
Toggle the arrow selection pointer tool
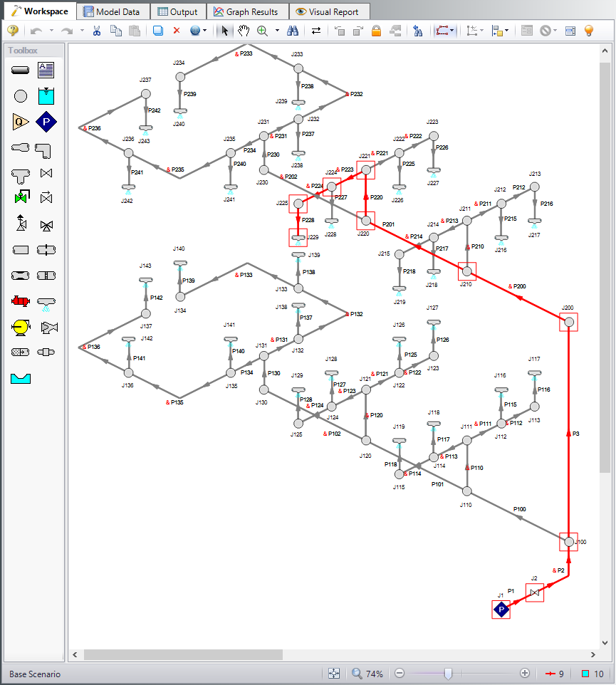tap(225, 31)
